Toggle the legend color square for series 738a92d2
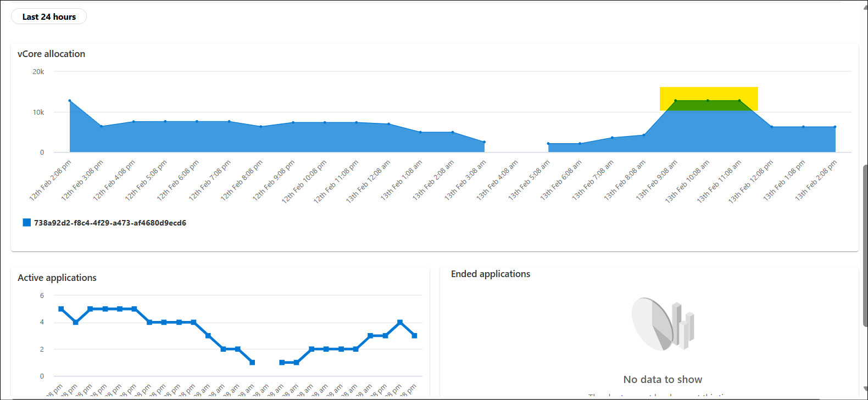 click(26, 222)
